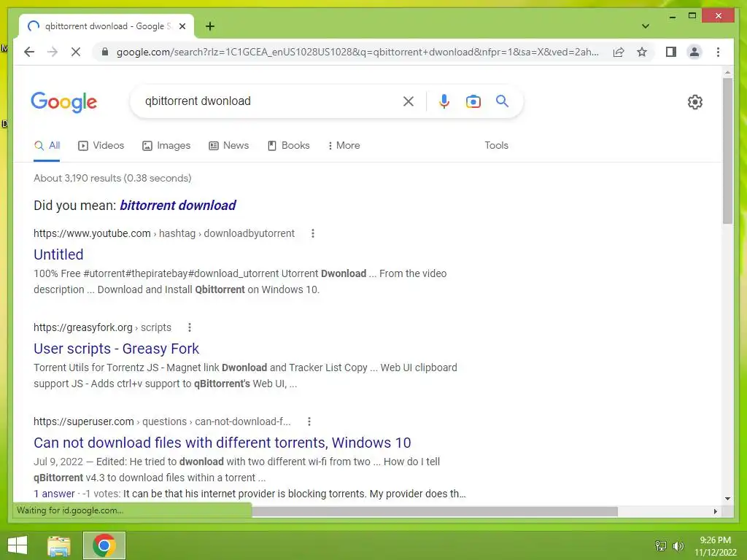Switch to Videos results

pyautogui.click(x=101, y=146)
